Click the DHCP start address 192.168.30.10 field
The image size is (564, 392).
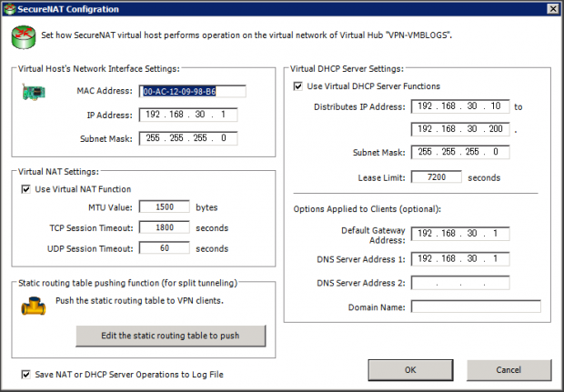[460, 106]
